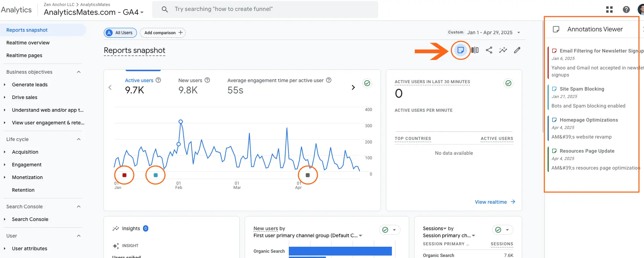Click the Insights card trend icon
644x258 pixels.
pyautogui.click(x=115, y=228)
